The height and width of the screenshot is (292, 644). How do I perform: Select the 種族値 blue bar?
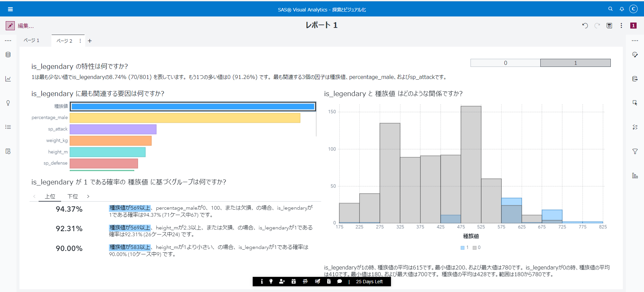193,107
